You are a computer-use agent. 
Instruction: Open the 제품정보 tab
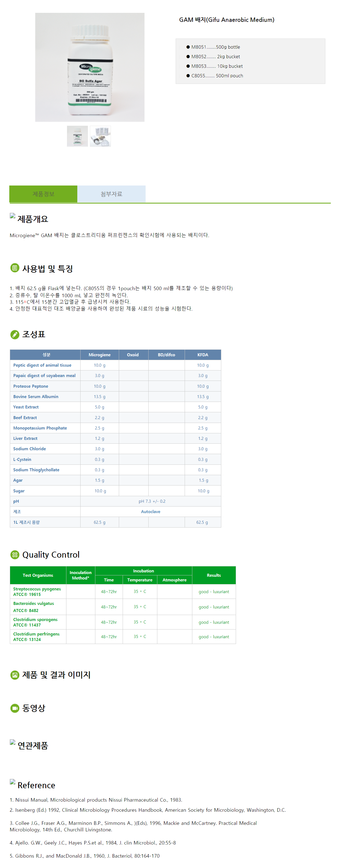pos(43,194)
